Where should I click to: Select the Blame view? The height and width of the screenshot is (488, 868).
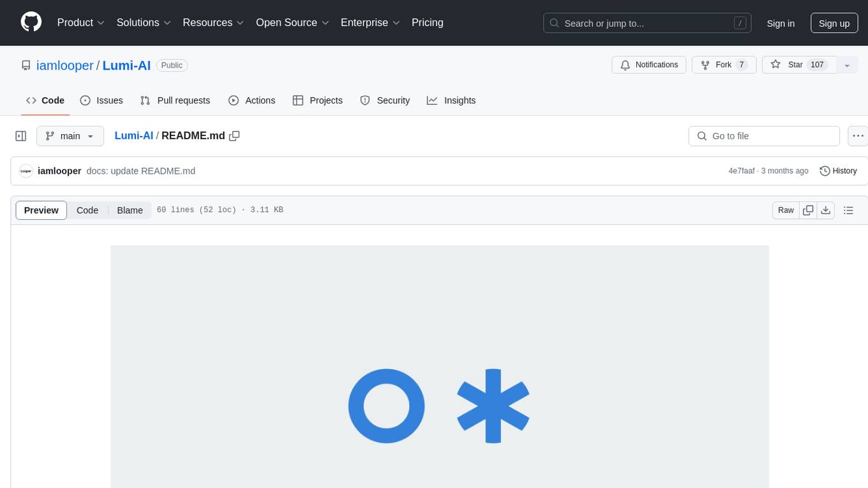pyautogui.click(x=130, y=210)
